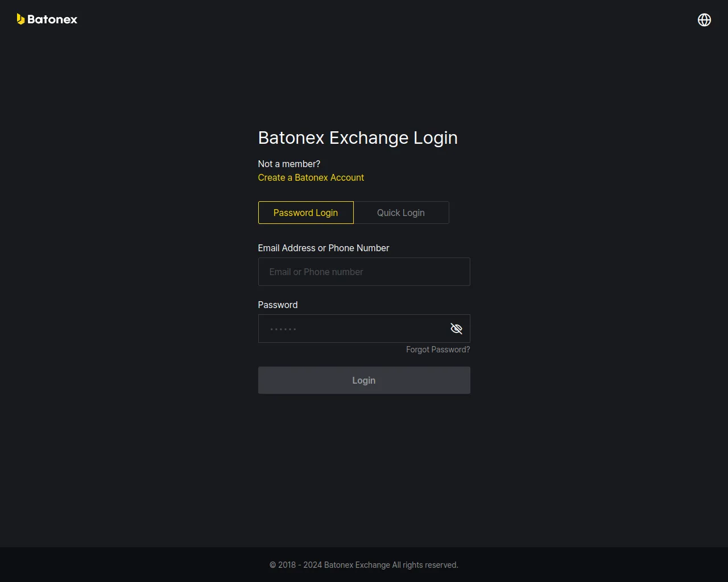The height and width of the screenshot is (582, 728).
Task: Click the Forgot Password? link
Action: coord(438,350)
